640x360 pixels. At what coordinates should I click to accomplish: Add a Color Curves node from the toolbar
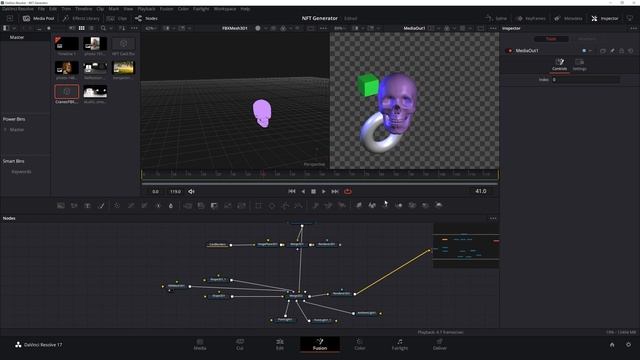point(131,205)
